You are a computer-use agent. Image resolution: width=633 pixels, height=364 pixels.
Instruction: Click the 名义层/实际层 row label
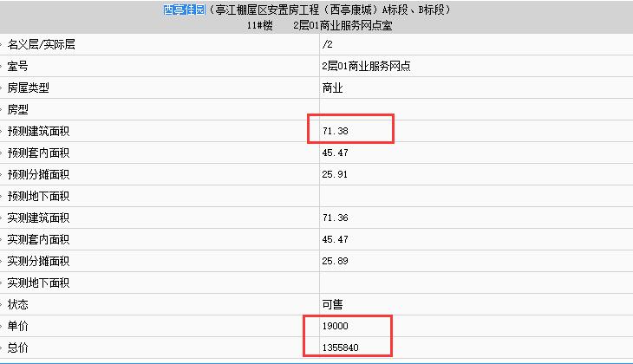pyautogui.click(x=41, y=44)
